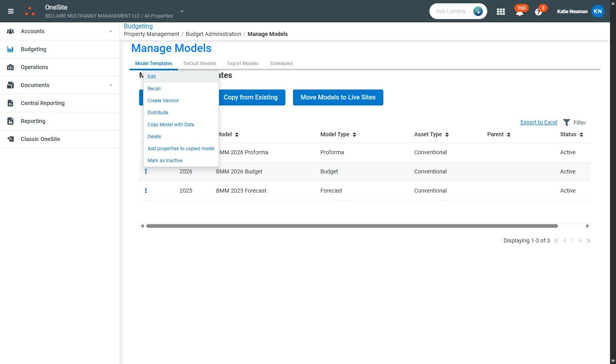Open the property selector dropdown chevron
The width and height of the screenshot is (616, 364).
click(182, 11)
